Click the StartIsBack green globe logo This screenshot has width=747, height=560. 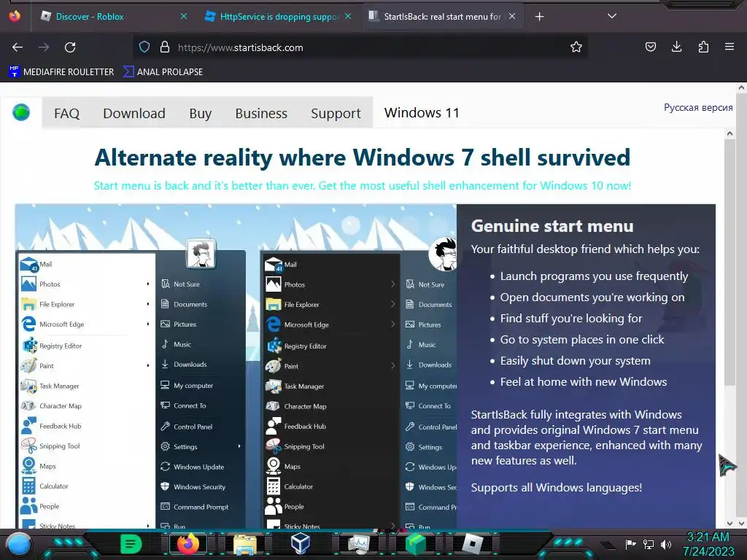pyautogui.click(x=21, y=112)
